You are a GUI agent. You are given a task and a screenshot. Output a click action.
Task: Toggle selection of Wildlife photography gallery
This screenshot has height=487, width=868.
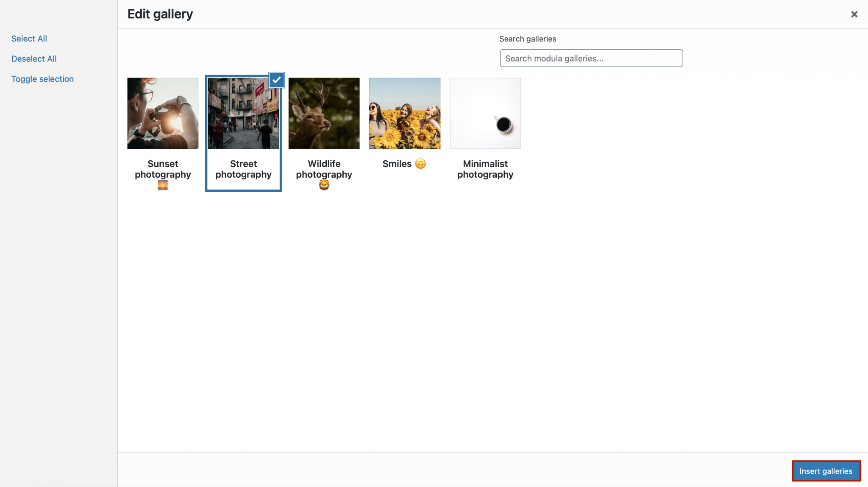coord(324,113)
